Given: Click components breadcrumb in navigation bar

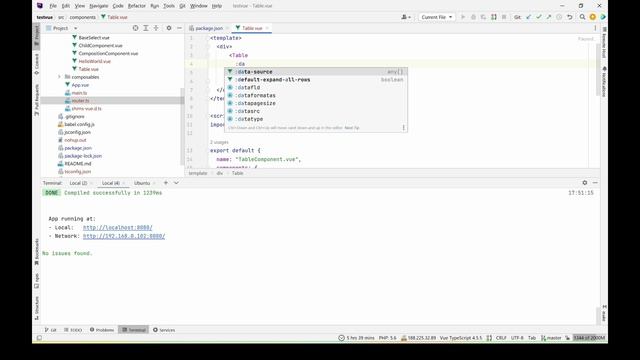Looking at the screenshot, I should point(82,17).
